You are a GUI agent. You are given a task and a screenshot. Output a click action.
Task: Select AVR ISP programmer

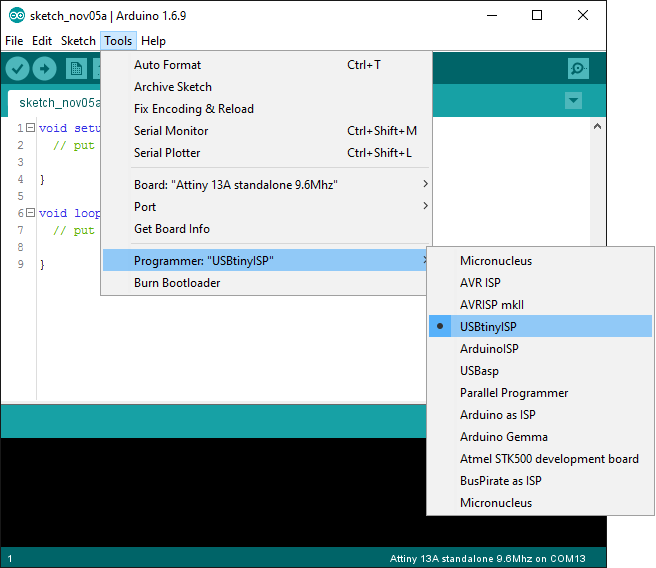pyautogui.click(x=541, y=283)
